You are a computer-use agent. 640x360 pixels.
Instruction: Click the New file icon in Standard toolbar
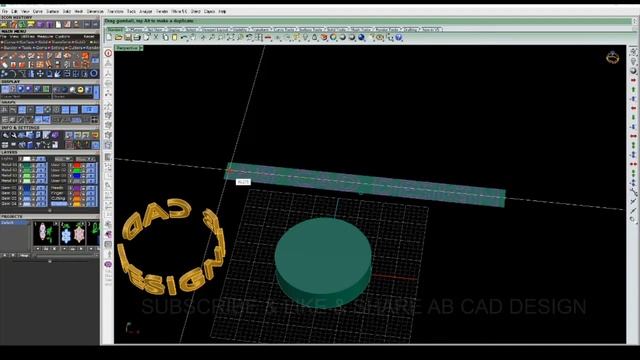pos(109,38)
